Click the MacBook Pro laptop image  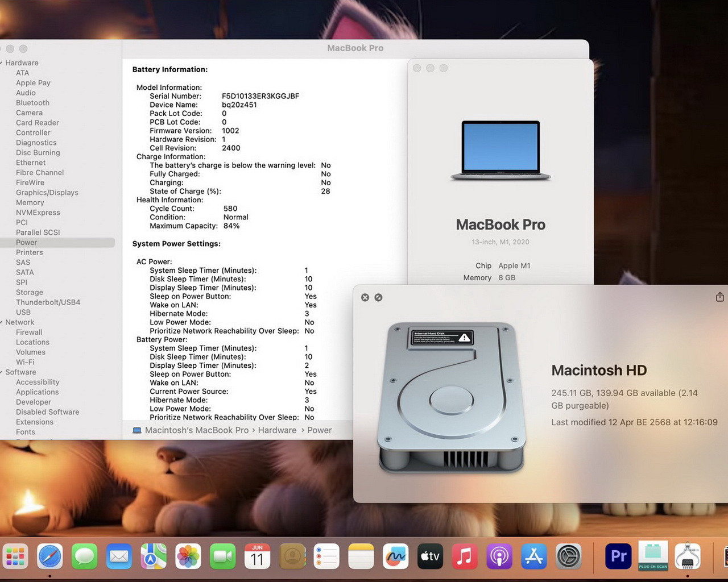(x=500, y=151)
